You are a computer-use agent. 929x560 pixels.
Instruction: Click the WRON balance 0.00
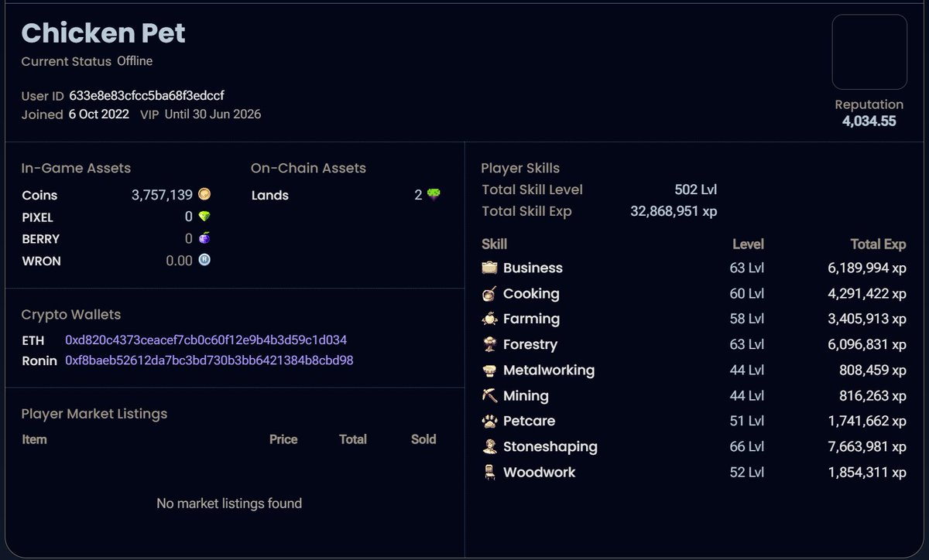179,261
